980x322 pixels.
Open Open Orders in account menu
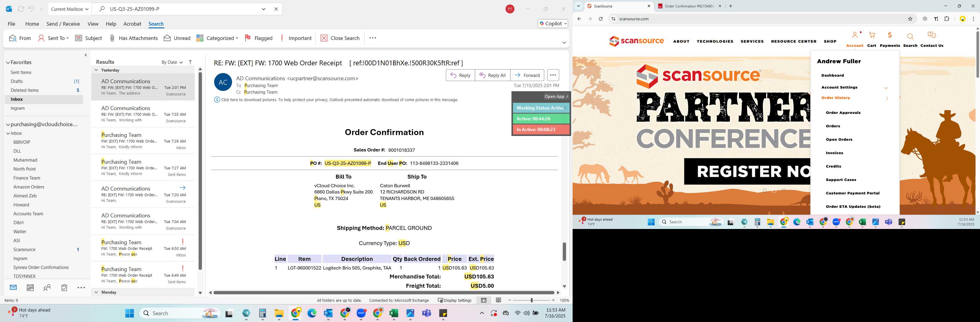[839, 140]
